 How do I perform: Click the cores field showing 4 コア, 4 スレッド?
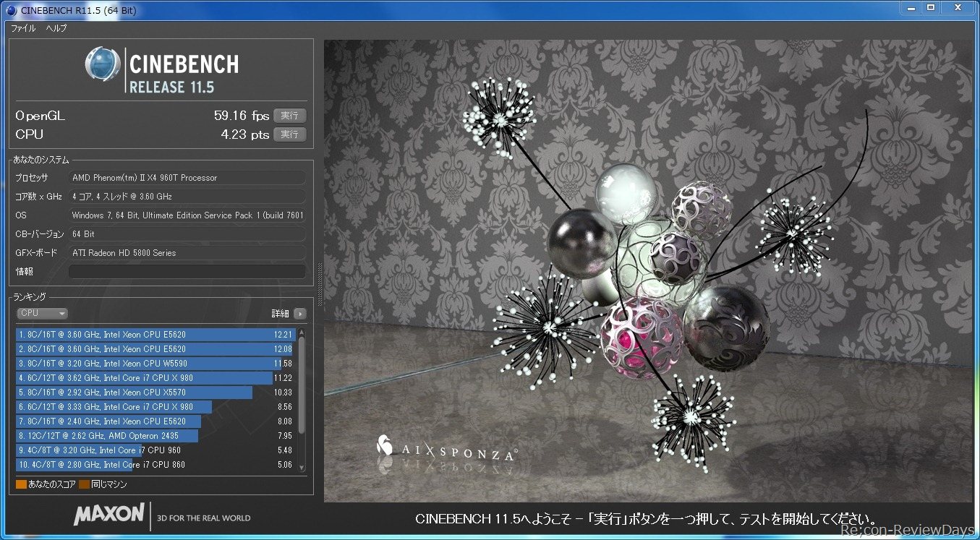[187, 197]
